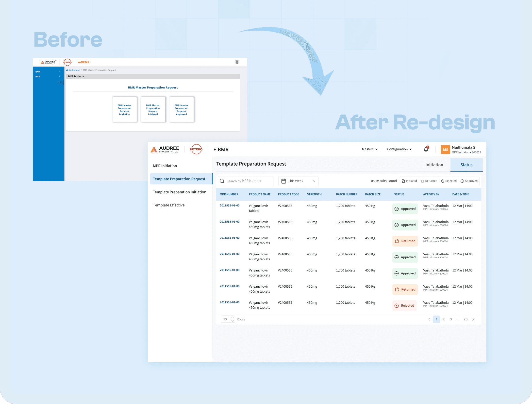The image size is (532, 404).
Task: Toggle the Rejected filter chip
Action: [x=449, y=181]
